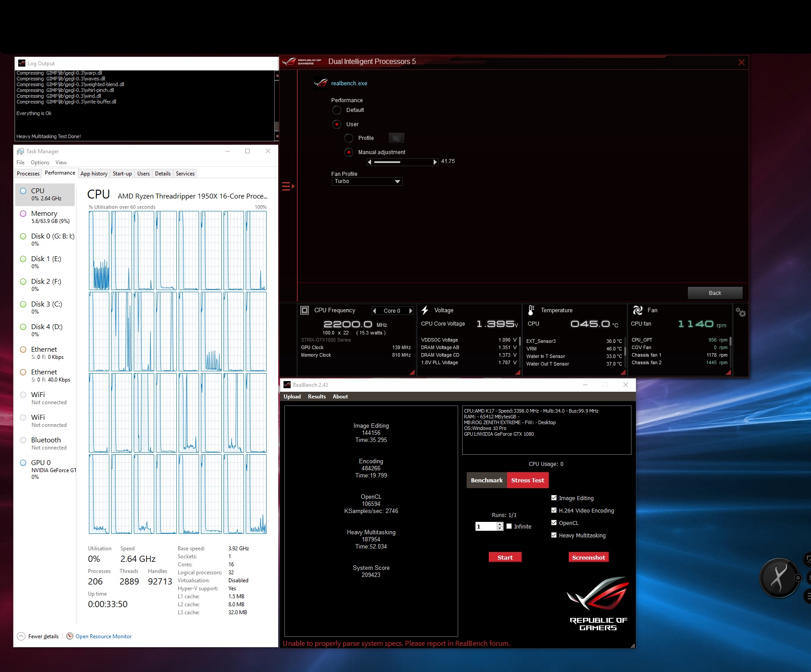Image resolution: width=811 pixels, height=672 pixels.
Task: Click next core arrow beside Core 0
Action: pyautogui.click(x=411, y=311)
